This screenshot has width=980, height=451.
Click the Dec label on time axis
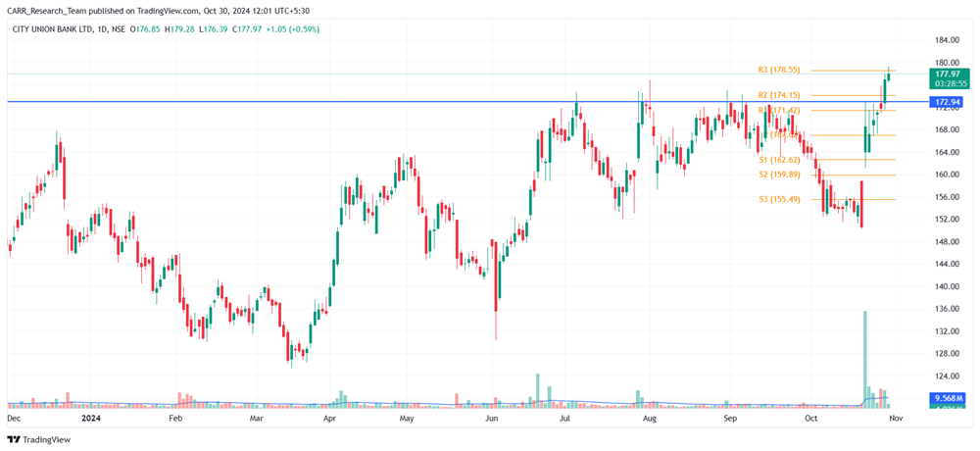[x=13, y=417]
